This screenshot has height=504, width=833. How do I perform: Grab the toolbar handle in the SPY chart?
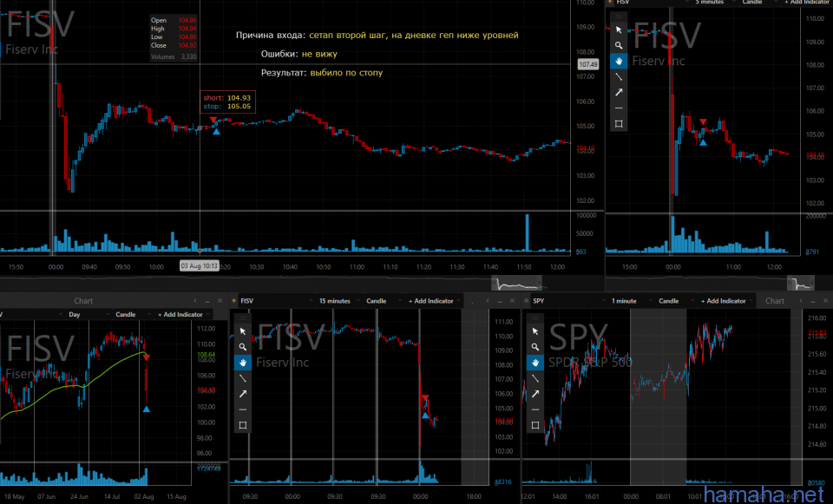535,318
